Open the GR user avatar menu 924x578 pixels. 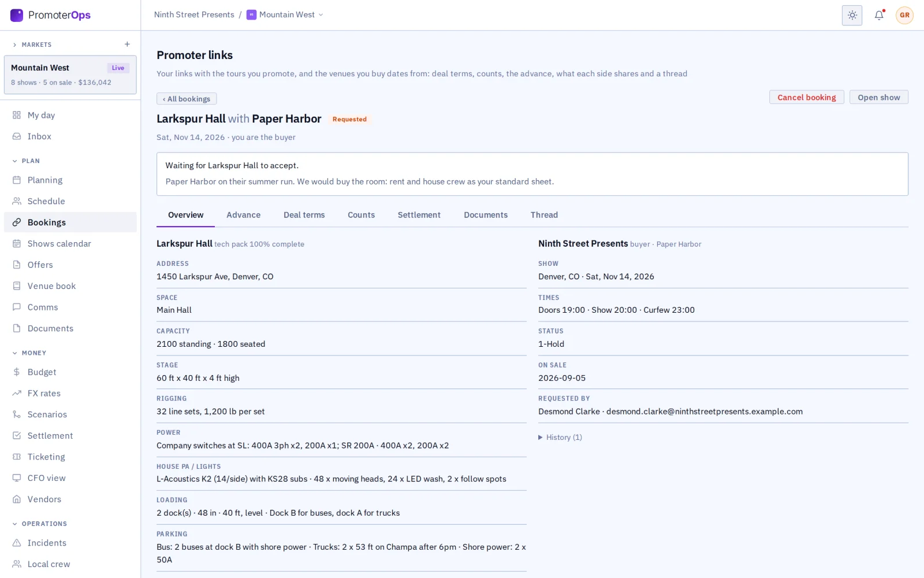[x=904, y=16]
